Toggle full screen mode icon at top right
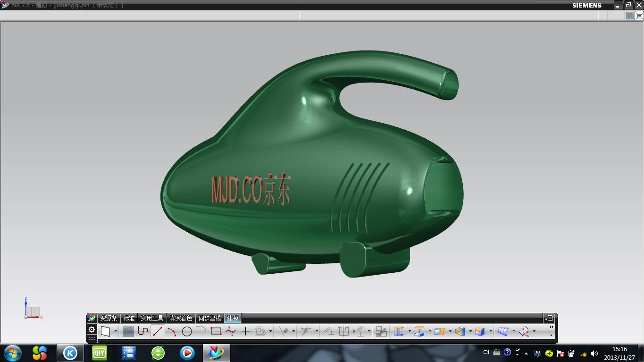Viewport: 644px width, 362px height. pyautogui.click(x=640, y=16)
